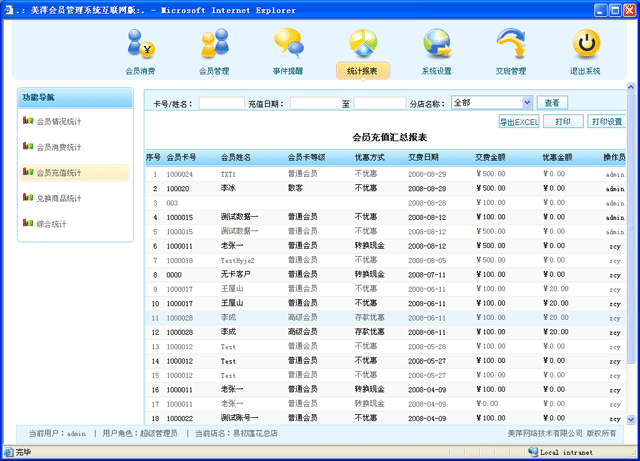Click the 统计报表 pie chart icon
The height and width of the screenshot is (461, 640).
(363, 43)
